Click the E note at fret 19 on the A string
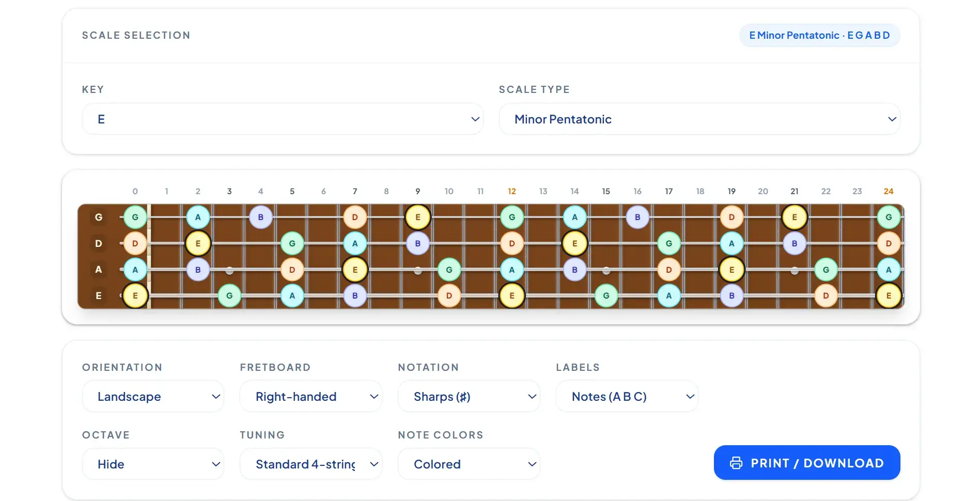980x501 pixels. [x=732, y=270]
